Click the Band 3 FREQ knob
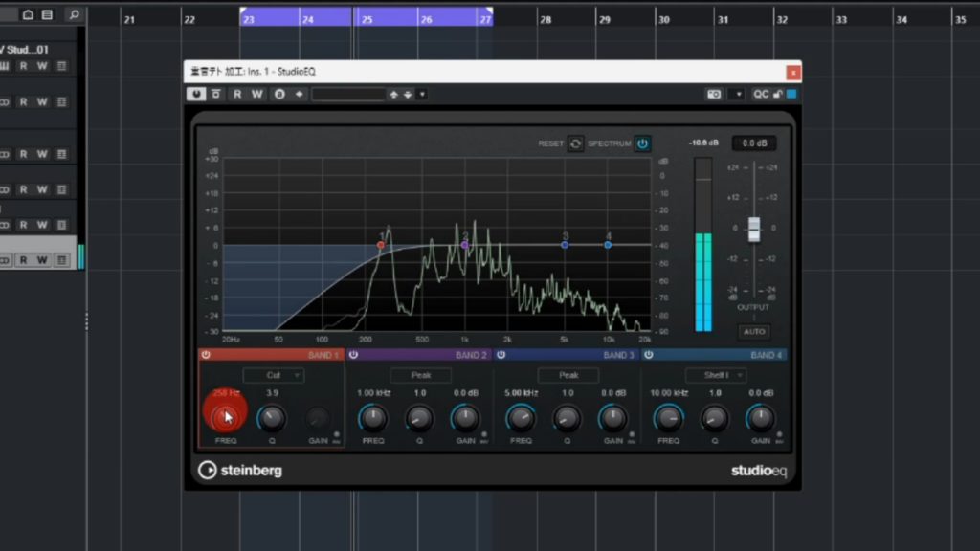The width and height of the screenshot is (980, 551). click(521, 418)
